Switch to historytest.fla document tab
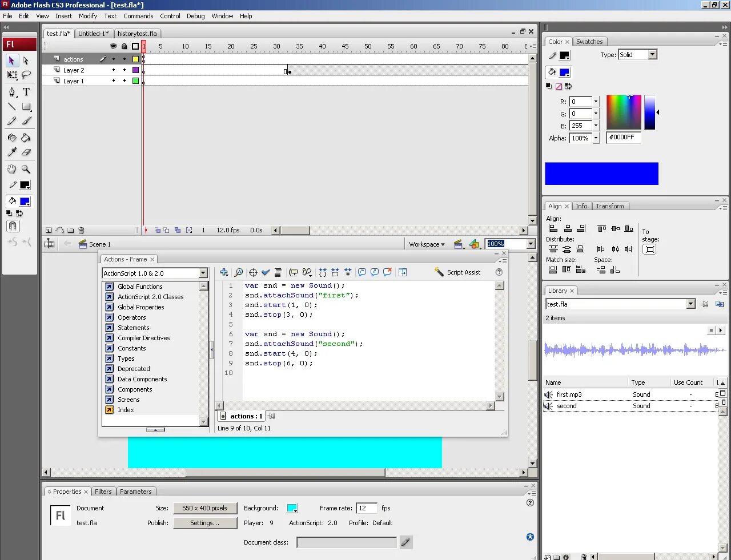731x560 pixels. 137,34
